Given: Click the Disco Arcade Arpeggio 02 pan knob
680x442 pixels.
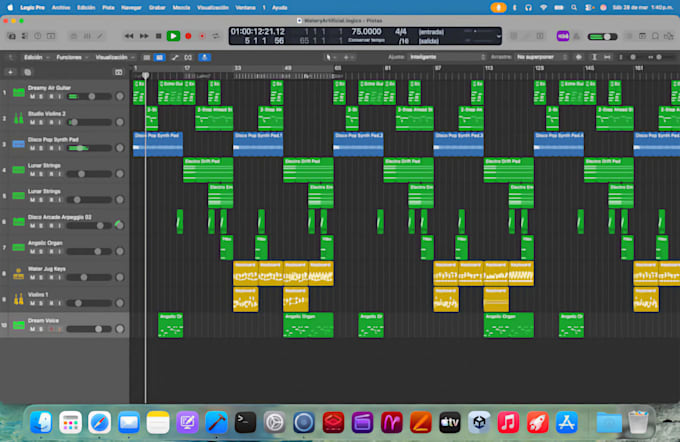Looking at the screenshot, I should click(119, 225).
